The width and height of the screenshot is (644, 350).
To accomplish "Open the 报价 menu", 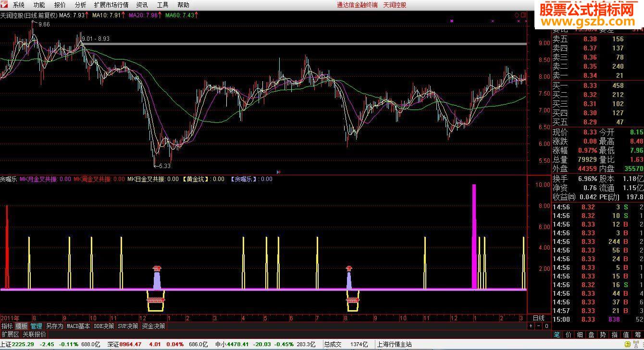I will (x=60, y=5).
